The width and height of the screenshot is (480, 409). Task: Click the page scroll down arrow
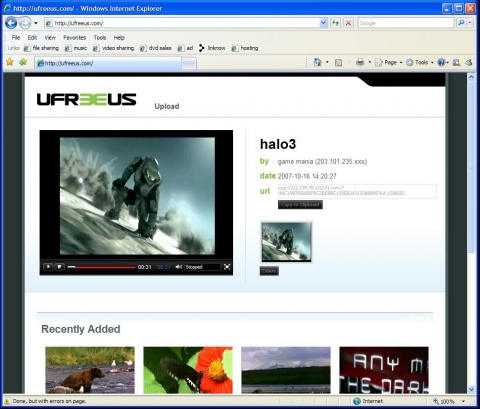pyautogui.click(x=471, y=389)
